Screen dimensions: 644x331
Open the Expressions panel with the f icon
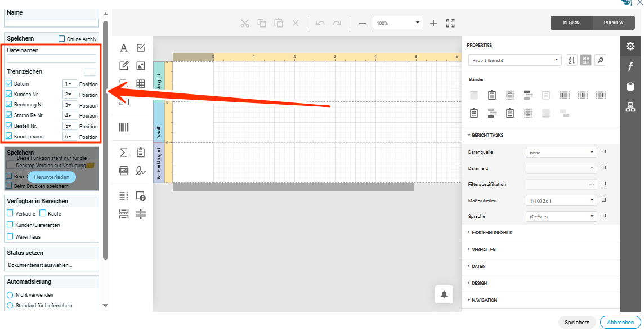tap(630, 66)
